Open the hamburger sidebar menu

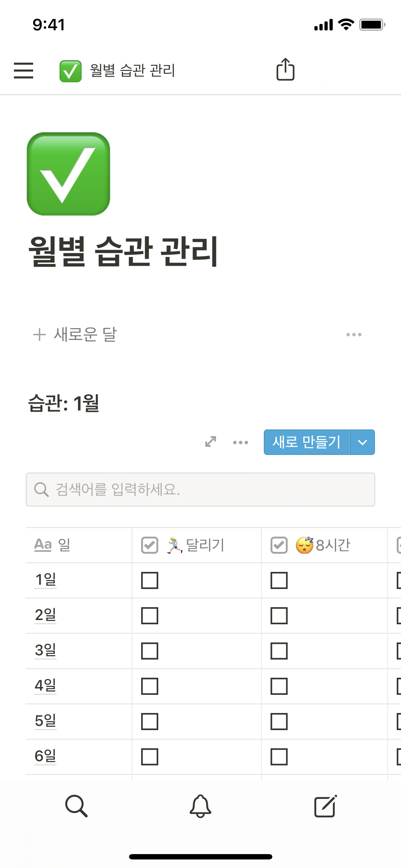24,70
